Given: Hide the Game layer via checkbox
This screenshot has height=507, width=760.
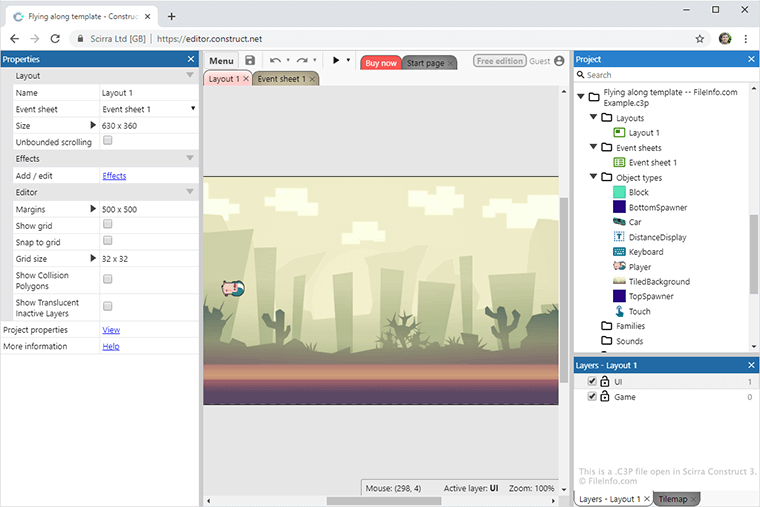Looking at the screenshot, I should [x=592, y=397].
